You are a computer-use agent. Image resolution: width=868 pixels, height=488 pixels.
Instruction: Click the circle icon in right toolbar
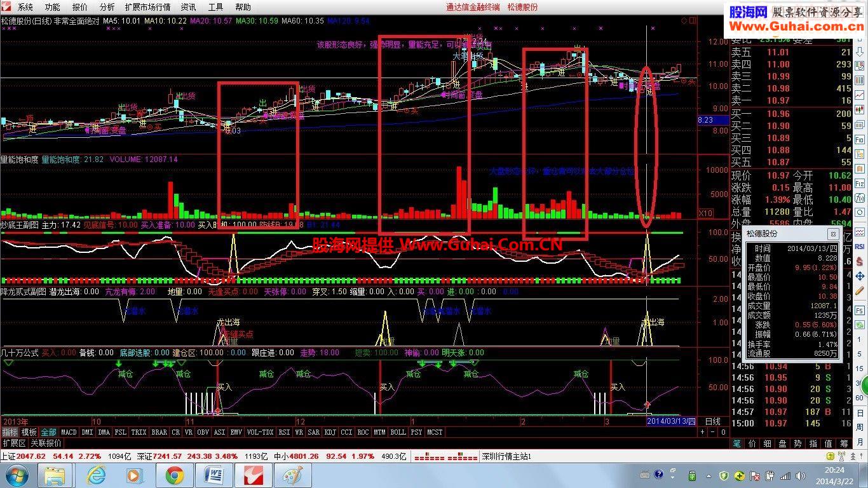[858, 211]
